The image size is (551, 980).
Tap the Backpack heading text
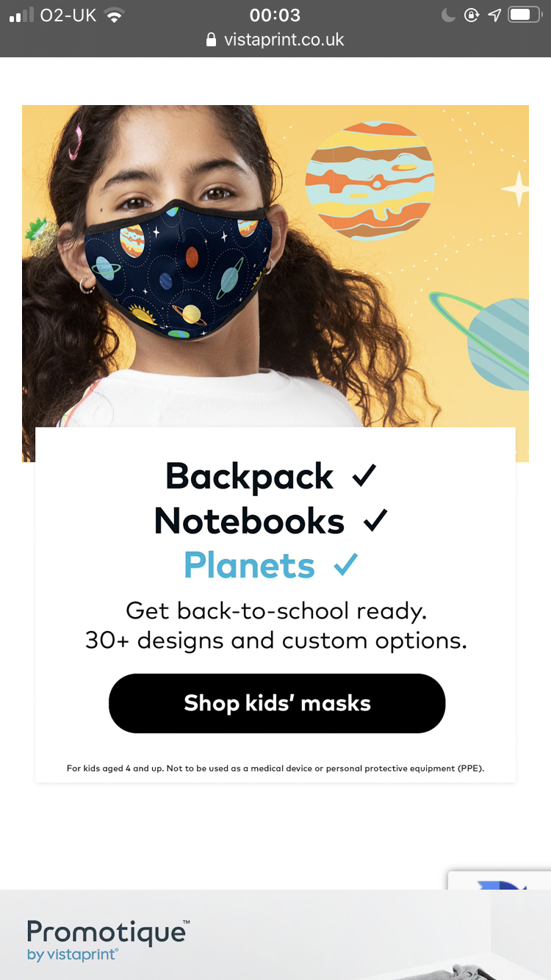(x=249, y=477)
